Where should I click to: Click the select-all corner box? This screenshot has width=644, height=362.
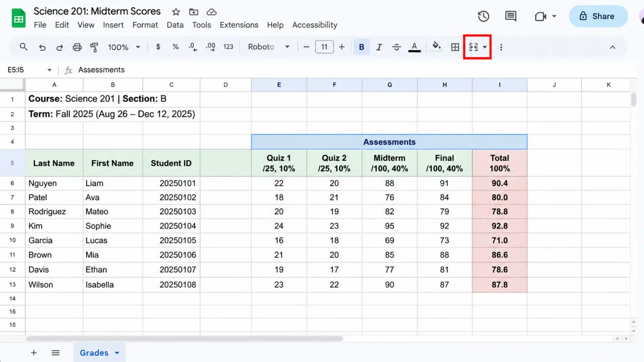pos(12,85)
